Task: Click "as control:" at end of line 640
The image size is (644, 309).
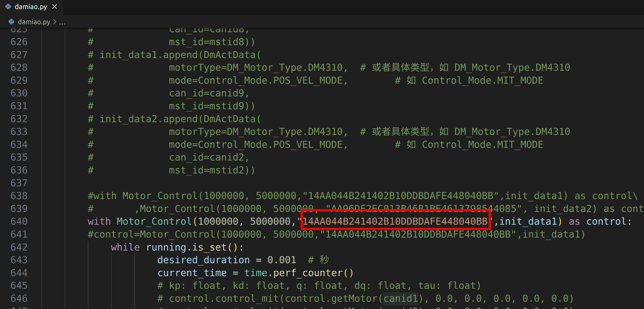Action: pyautogui.click(x=600, y=221)
